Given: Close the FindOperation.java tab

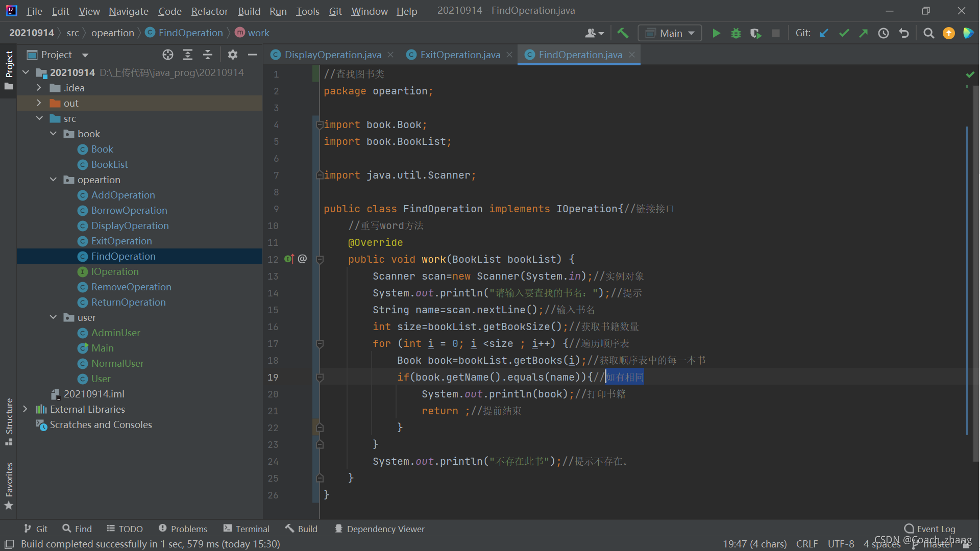Looking at the screenshot, I should click(632, 55).
